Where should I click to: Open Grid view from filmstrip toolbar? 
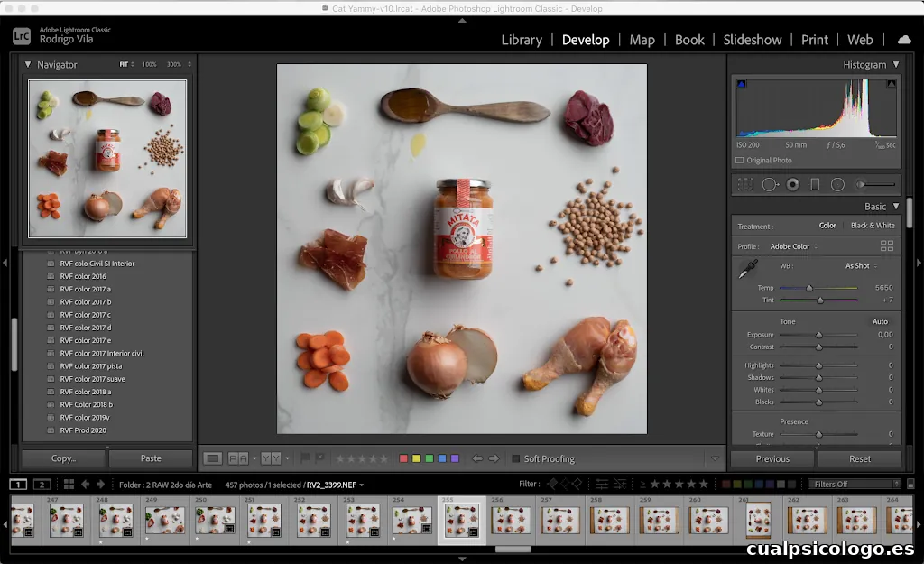(67, 485)
